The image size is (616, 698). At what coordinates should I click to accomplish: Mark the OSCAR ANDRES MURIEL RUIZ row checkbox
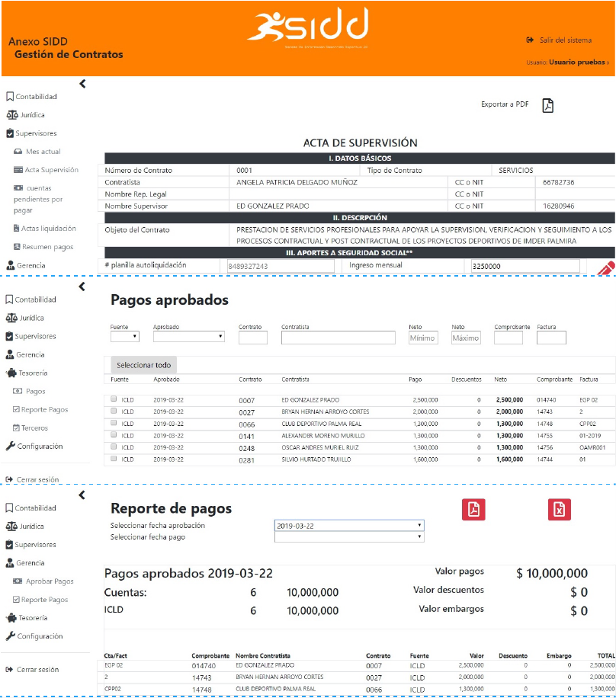click(114, 447)
